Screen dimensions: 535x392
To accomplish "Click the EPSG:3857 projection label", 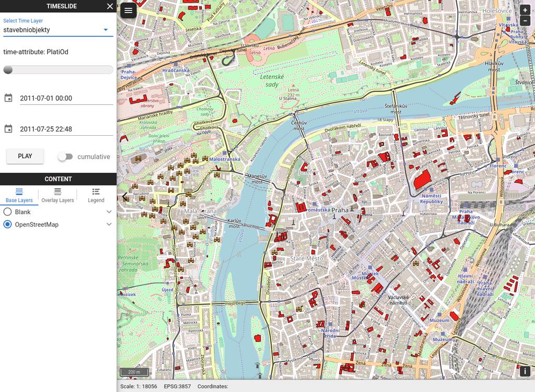I will tap(177, 386).
